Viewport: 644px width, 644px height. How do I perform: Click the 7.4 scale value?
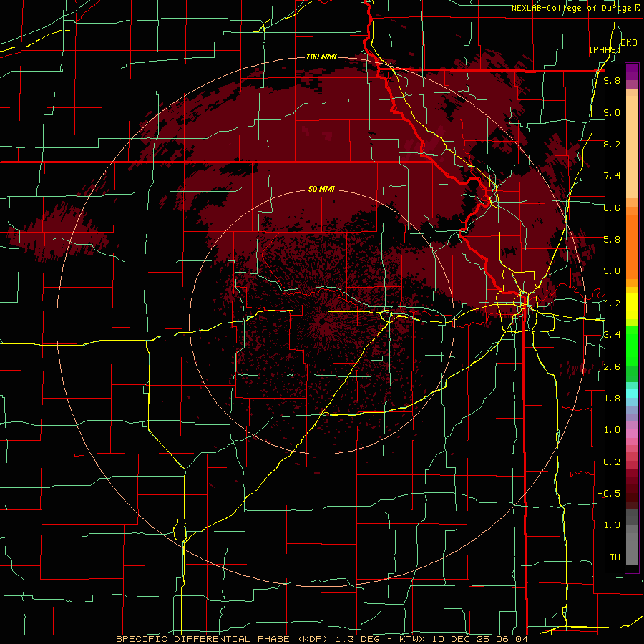[612, 176]
